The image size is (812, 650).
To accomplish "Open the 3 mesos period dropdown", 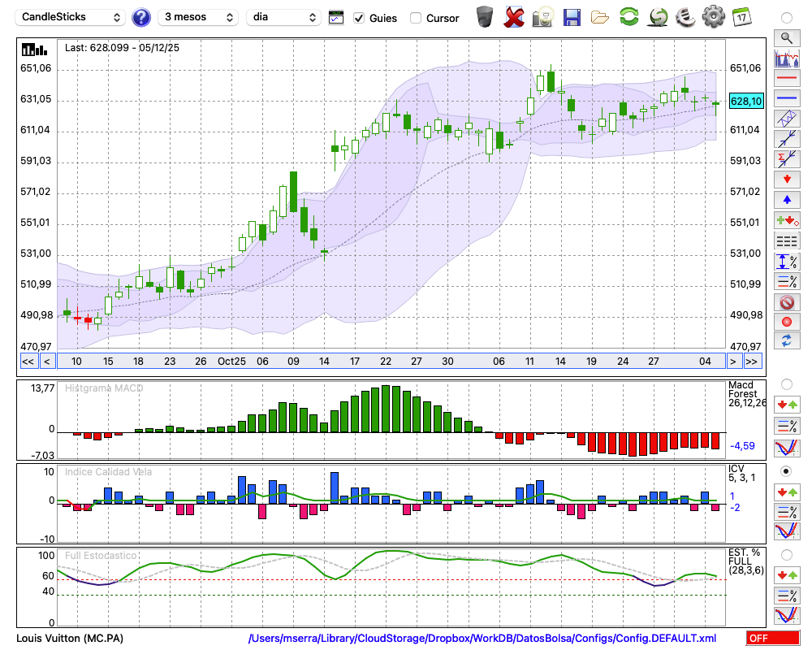I will point(199,17).
